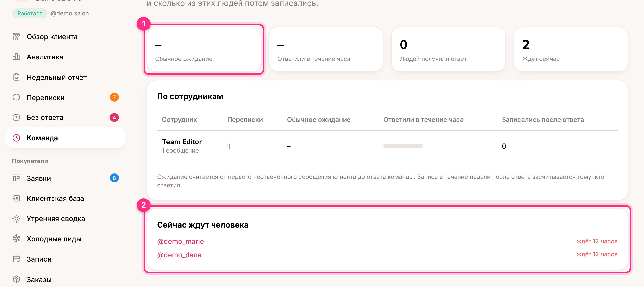This screenshot has height=287, width=644.
Task: Click the storefront icon beside Обзор клиента
Action: click(16, 37)
